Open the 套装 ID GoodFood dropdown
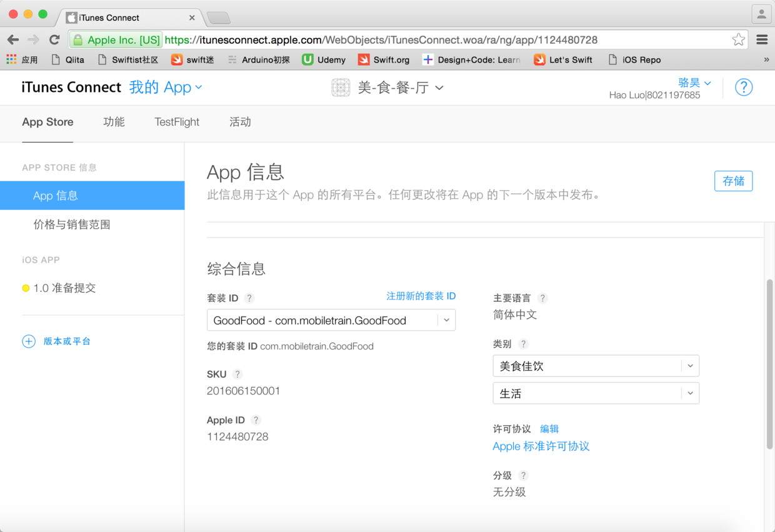Viewport: 775px width, 532px height. point(331,320)
